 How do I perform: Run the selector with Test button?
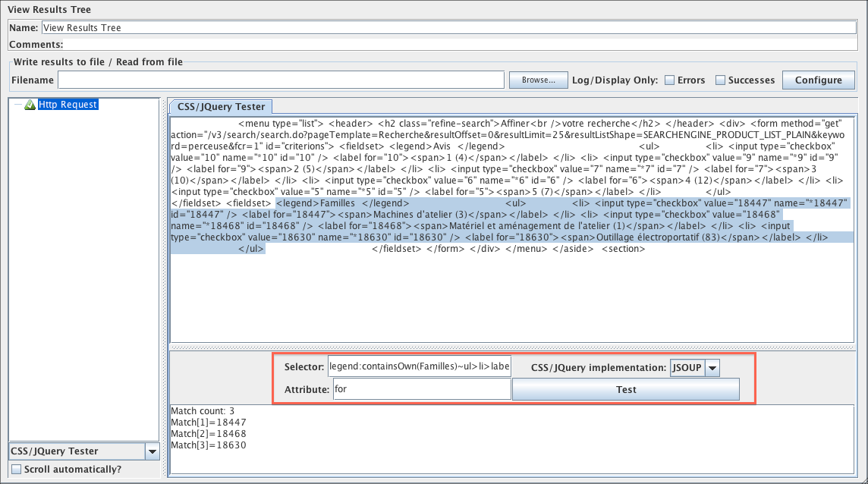pos(625,389)
